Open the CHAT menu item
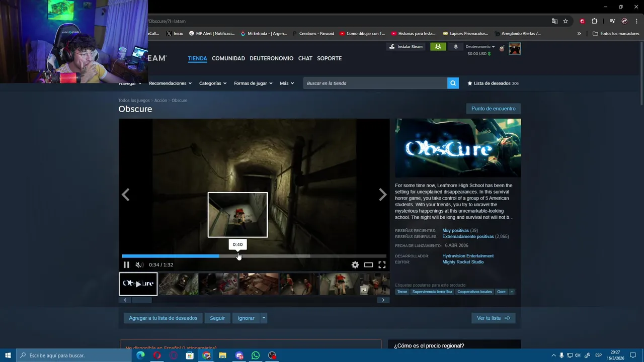 (305, 58)
